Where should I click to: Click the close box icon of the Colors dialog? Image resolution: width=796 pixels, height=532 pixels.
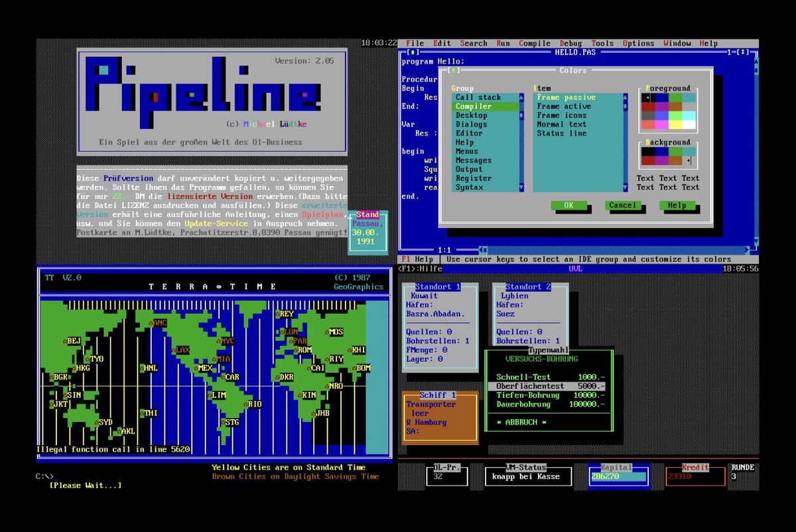click(x=454, y=70)
